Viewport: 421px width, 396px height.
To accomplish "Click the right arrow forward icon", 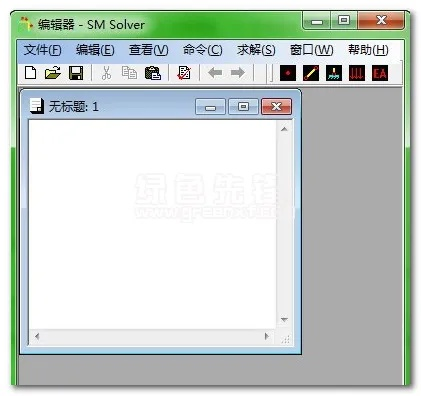I will click(238, 72).
